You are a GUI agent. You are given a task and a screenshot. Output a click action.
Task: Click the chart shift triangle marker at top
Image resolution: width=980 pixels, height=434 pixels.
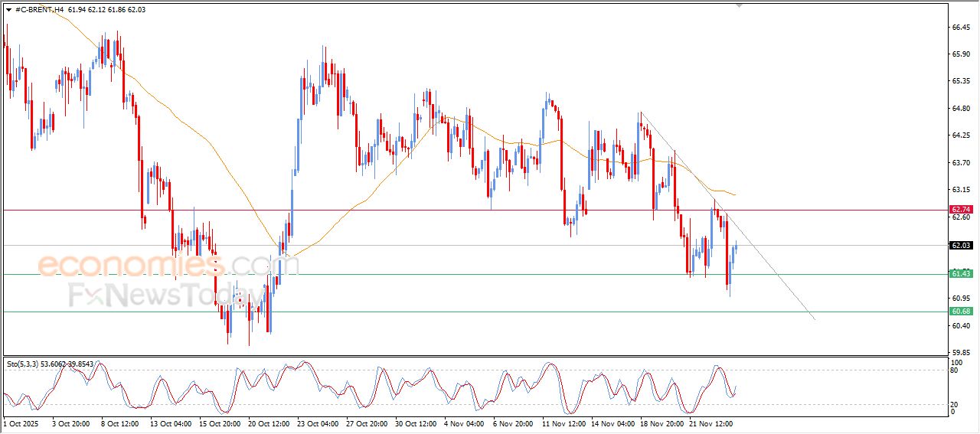(738, 5)
